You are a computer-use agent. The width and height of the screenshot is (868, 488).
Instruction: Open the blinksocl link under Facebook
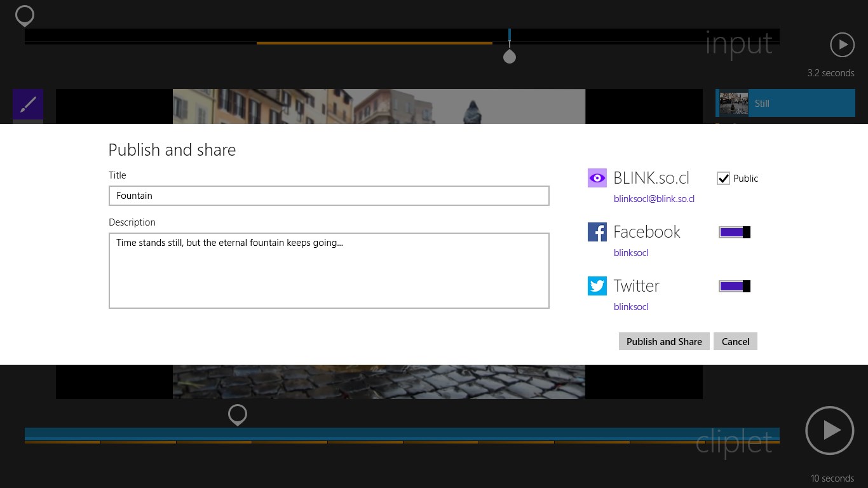tap(630, 253)
